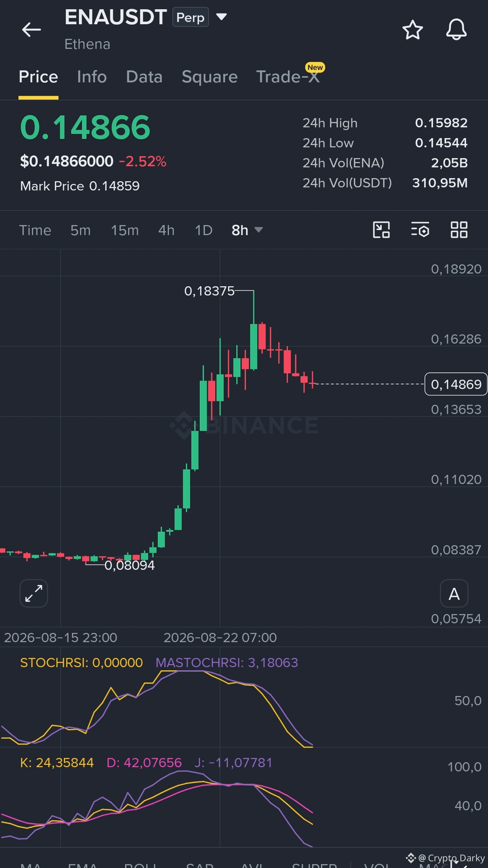Tap the 0,18375 chart high label
This screenshot has width=488, height=868.
pyautogui.click(x=209, y=291)
